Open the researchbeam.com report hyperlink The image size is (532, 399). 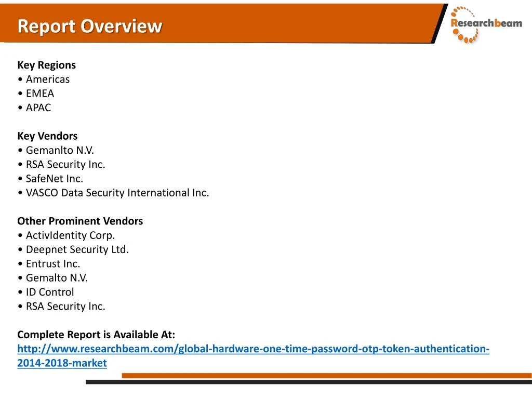click(x=253, y=349)
